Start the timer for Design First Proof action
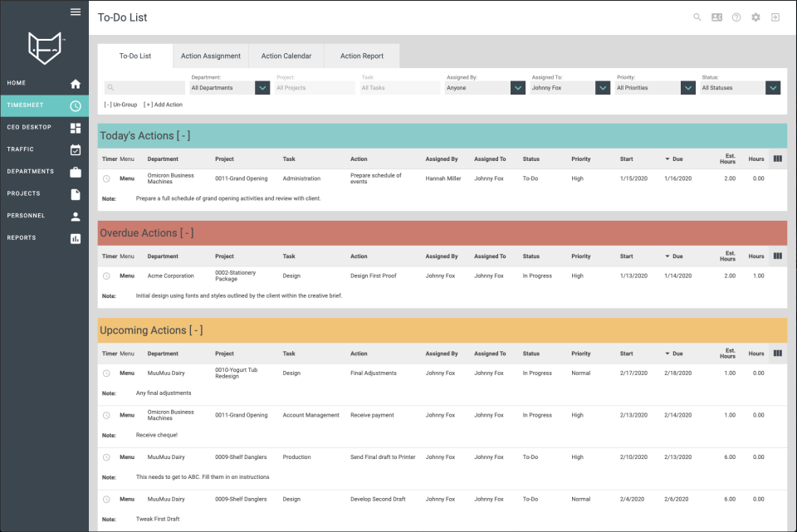Viewport: 797px width, 532px height. [107, 276]
